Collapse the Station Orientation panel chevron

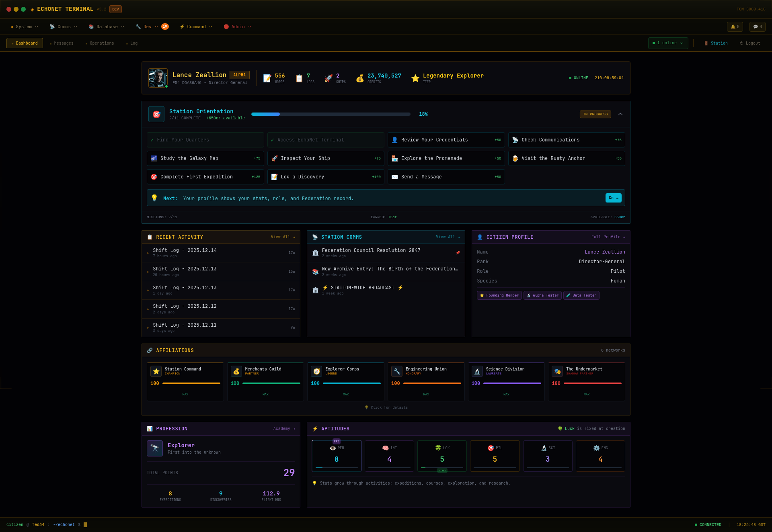620,114
